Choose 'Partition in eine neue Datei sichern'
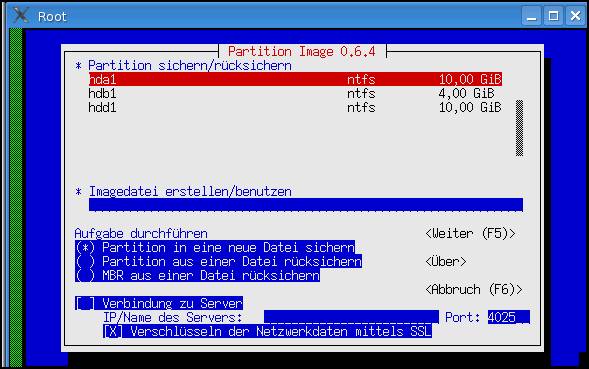 pos(215,247)
